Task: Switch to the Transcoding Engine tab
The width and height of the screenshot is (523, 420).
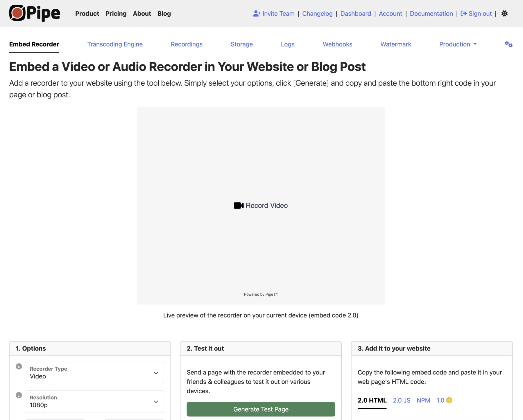Action: click(115, 44)
